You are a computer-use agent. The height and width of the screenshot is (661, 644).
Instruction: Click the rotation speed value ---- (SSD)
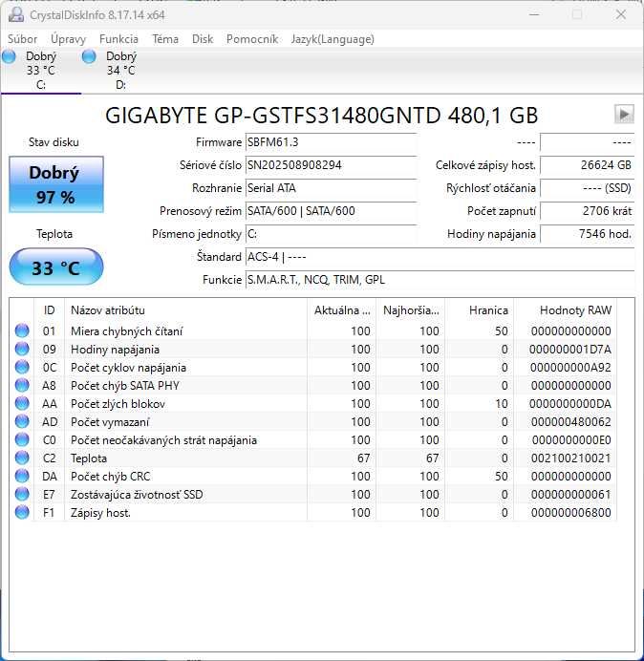587,188
